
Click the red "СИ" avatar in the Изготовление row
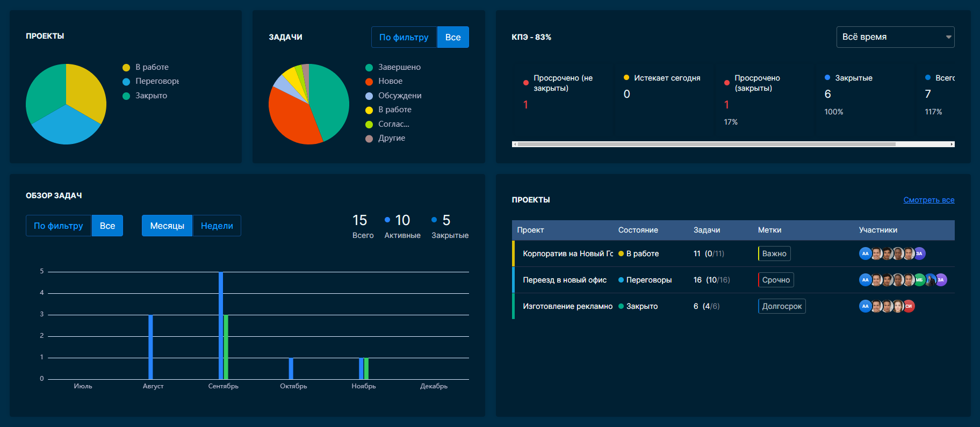click(x=909, y=306)
